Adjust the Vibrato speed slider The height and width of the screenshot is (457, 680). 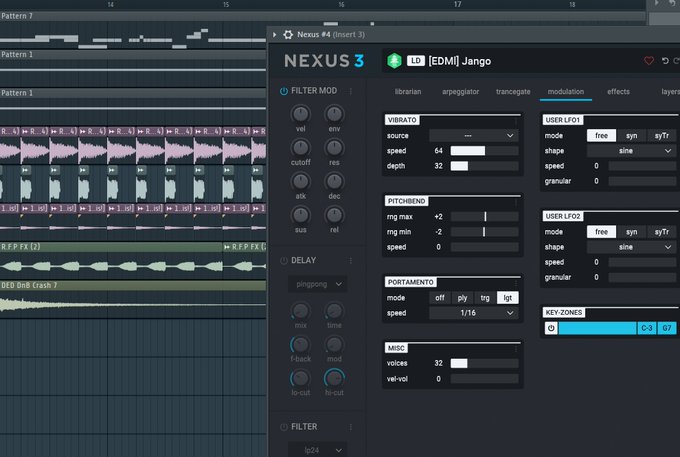(x=484, y=151)
